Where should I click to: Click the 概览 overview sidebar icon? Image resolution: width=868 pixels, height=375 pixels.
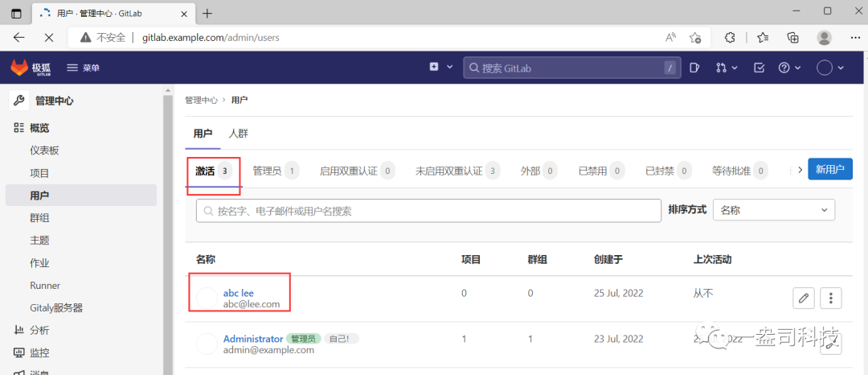18,128
